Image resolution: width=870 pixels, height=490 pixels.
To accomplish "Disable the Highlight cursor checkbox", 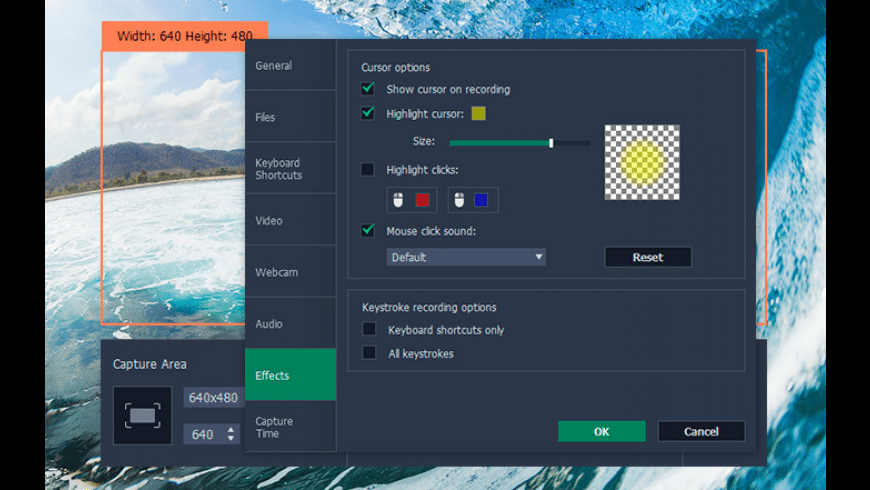I will [x=368, y=113].
